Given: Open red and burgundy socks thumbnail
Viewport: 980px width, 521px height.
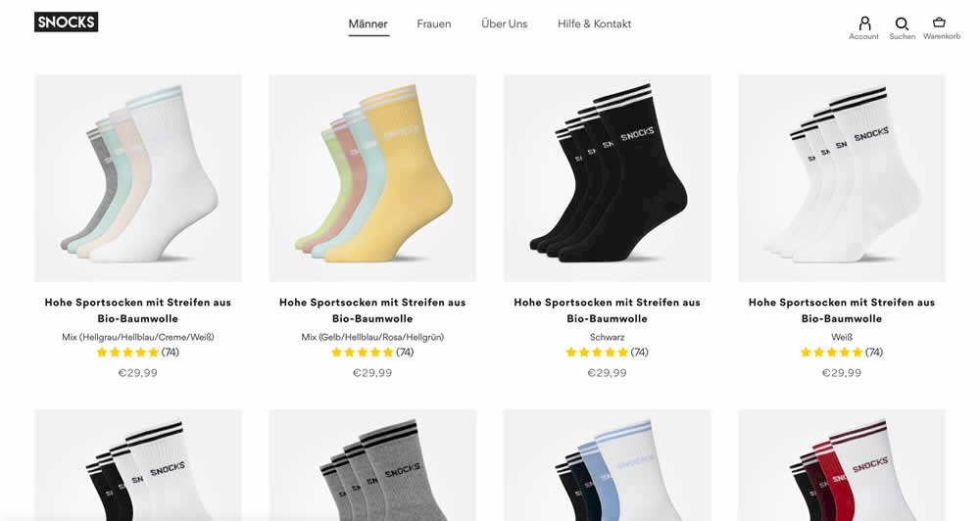Looking at the screenshot, I should (842, 465).
